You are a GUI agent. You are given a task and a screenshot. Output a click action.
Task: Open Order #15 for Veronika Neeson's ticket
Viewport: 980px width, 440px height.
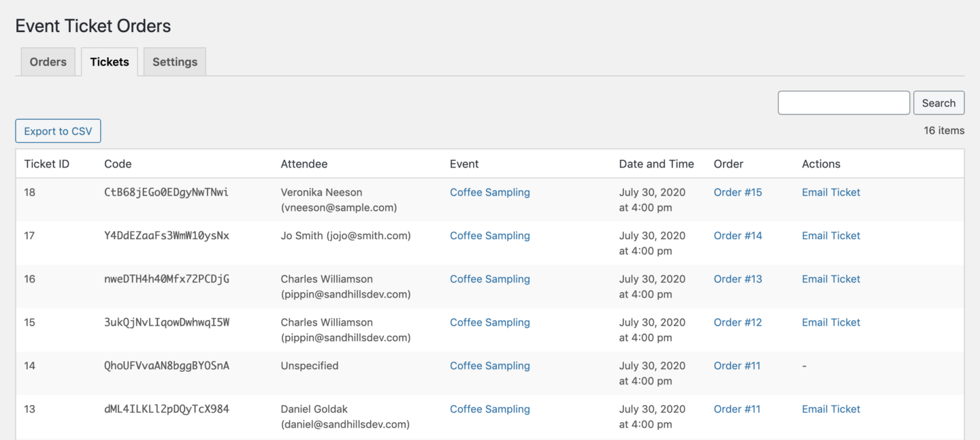coord(738,192)
